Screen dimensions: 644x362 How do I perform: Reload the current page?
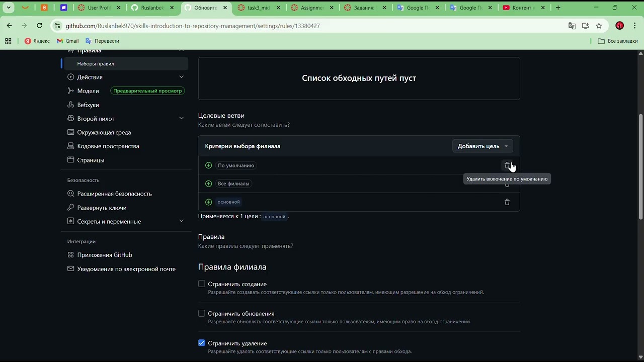tap(39, 26)
